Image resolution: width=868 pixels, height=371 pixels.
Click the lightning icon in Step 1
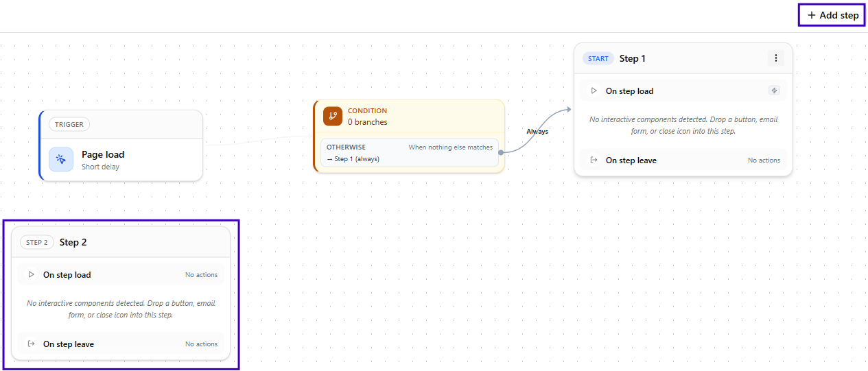click(774, 91)
